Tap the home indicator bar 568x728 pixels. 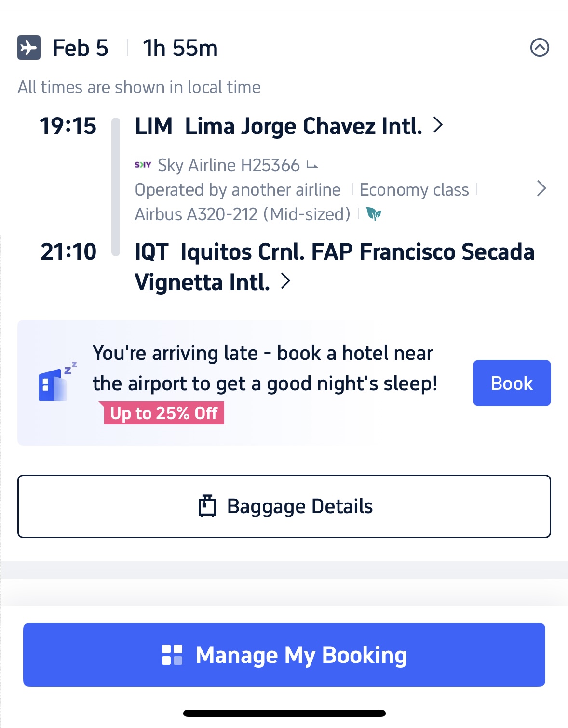pyautogui.click(x=284, y=713)
